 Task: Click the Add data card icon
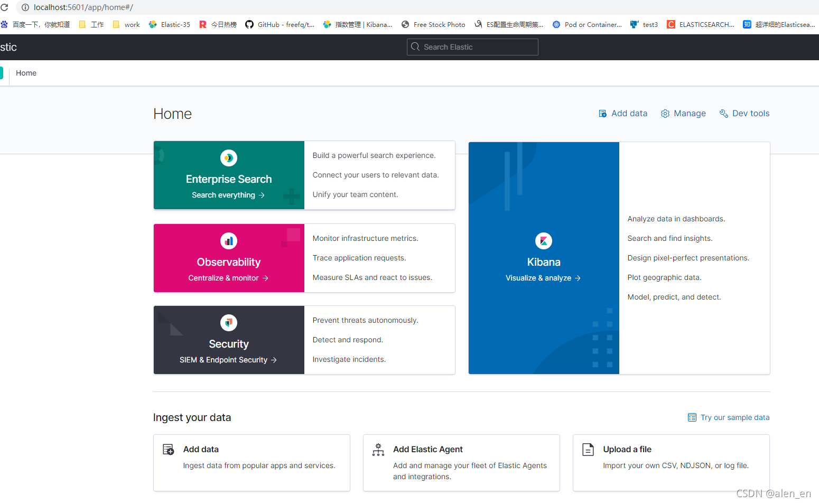[x=169, y=450]
